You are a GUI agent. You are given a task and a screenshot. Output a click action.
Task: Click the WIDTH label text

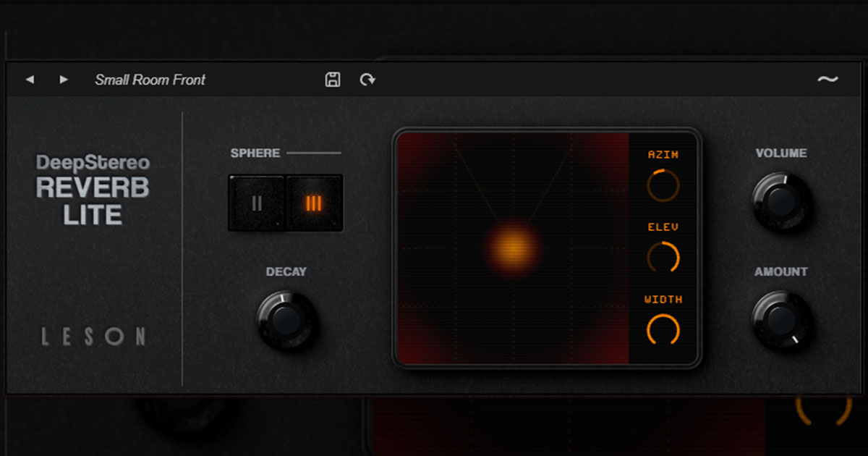coord(663,299)
